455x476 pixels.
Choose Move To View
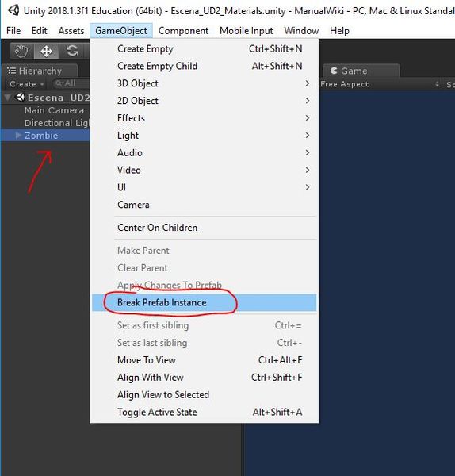coord(205,359)
